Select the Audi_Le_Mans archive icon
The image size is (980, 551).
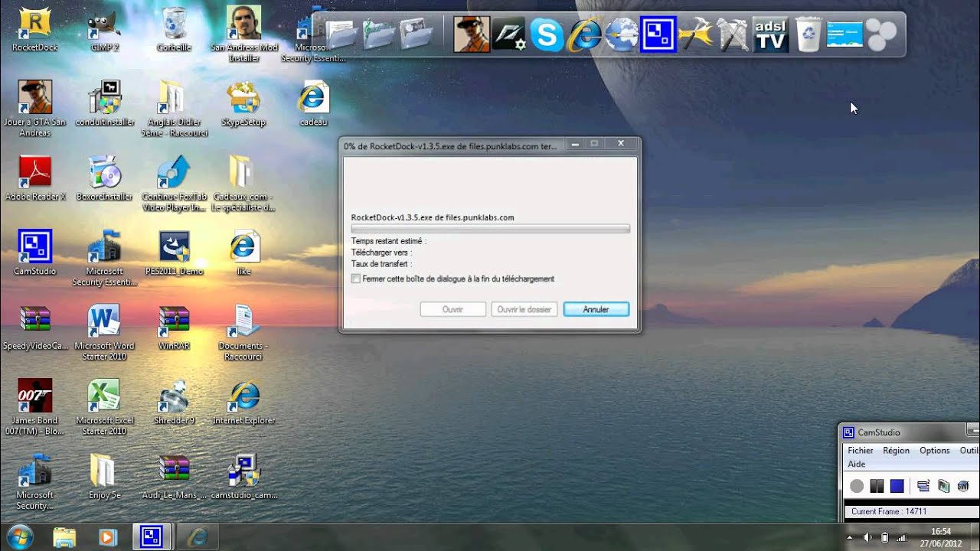tap(175, 476)
